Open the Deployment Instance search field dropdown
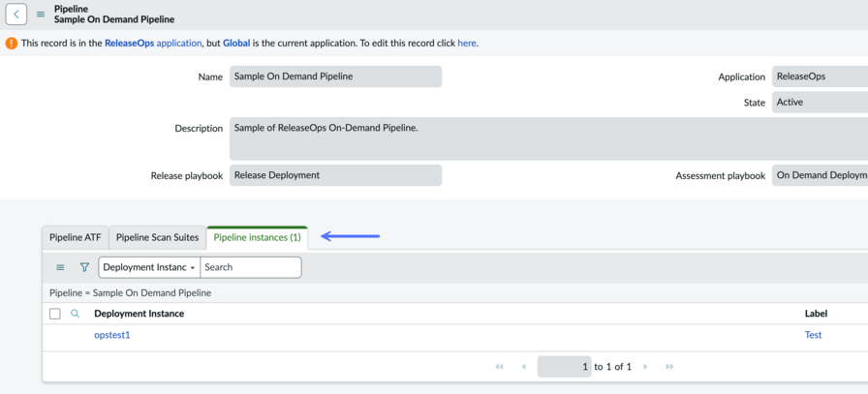The height and width of the screenshot is (394, 868). point(149,267)
